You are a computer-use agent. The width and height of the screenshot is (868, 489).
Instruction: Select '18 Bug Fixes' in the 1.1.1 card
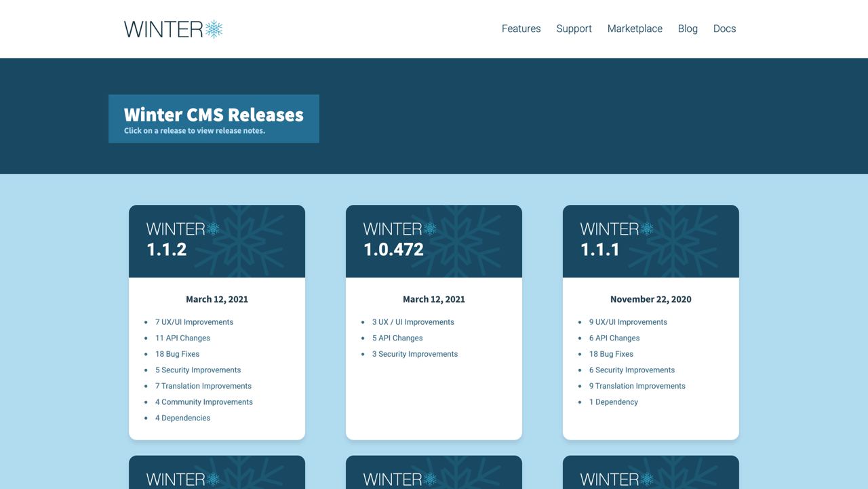[611, 354]
